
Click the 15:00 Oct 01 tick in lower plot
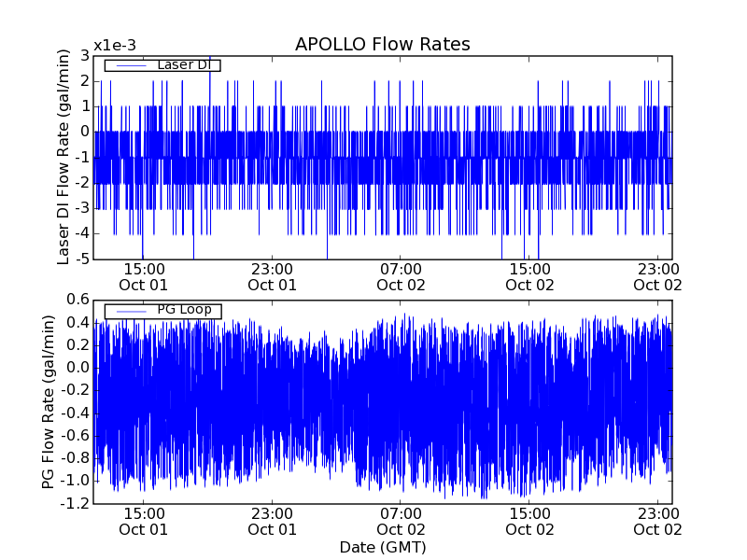point(144,521)
